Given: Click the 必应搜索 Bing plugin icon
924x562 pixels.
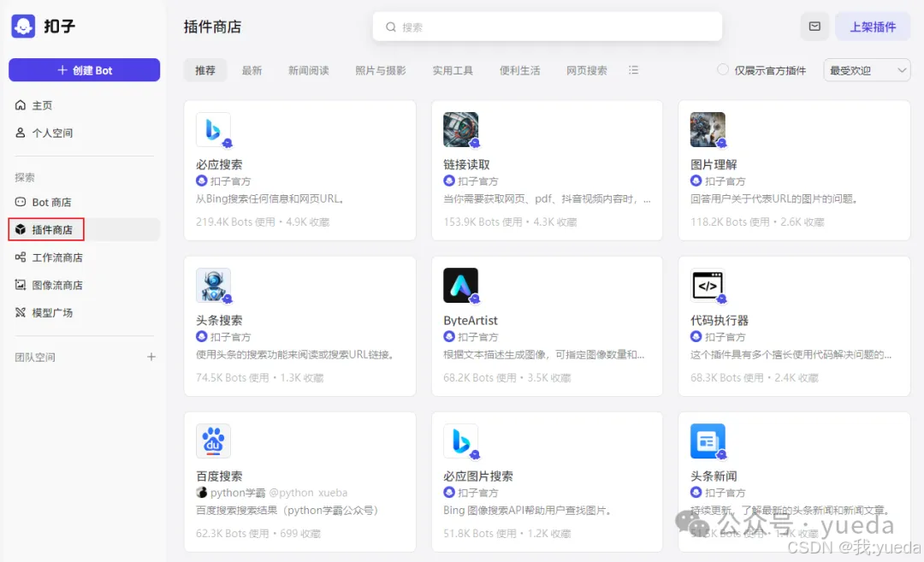Looking at the screenshot, I should (x=213, y=130).
